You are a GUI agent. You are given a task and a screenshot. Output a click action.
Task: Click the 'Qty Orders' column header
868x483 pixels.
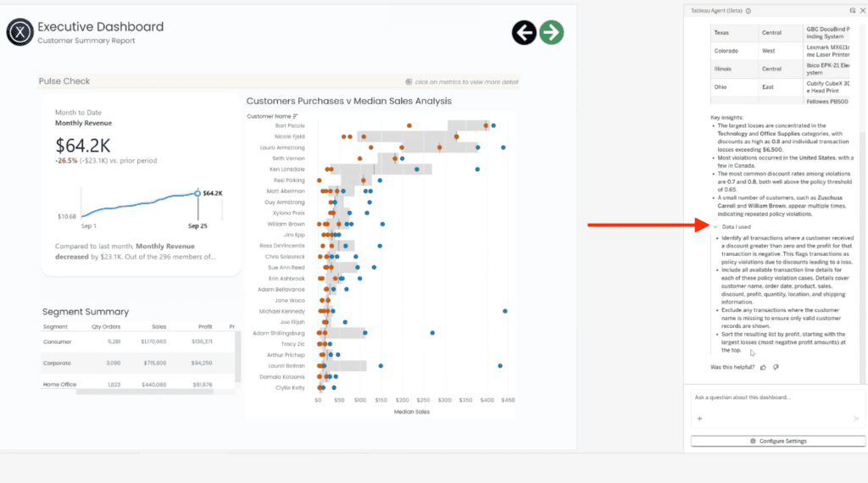106,327
